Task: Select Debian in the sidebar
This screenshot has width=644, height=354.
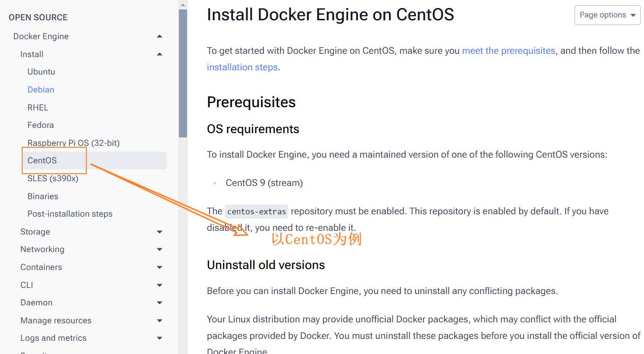Action: click(41, 89)
